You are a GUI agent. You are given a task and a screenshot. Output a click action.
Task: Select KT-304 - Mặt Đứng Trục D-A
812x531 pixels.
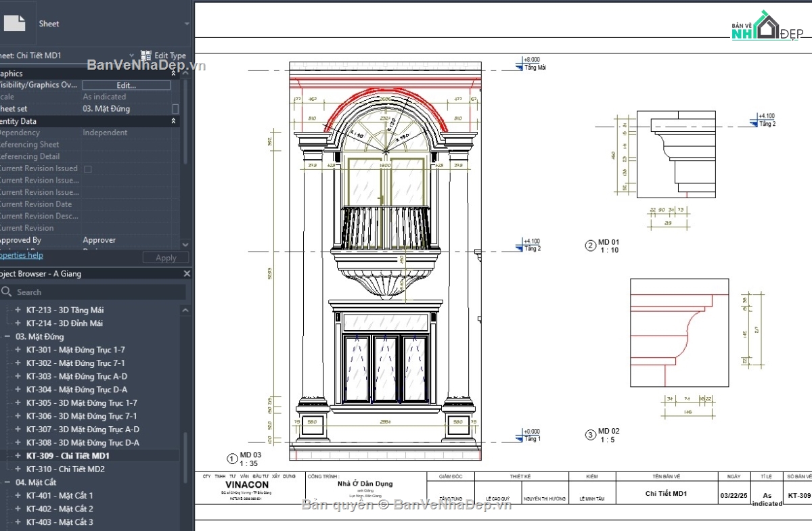76,390
